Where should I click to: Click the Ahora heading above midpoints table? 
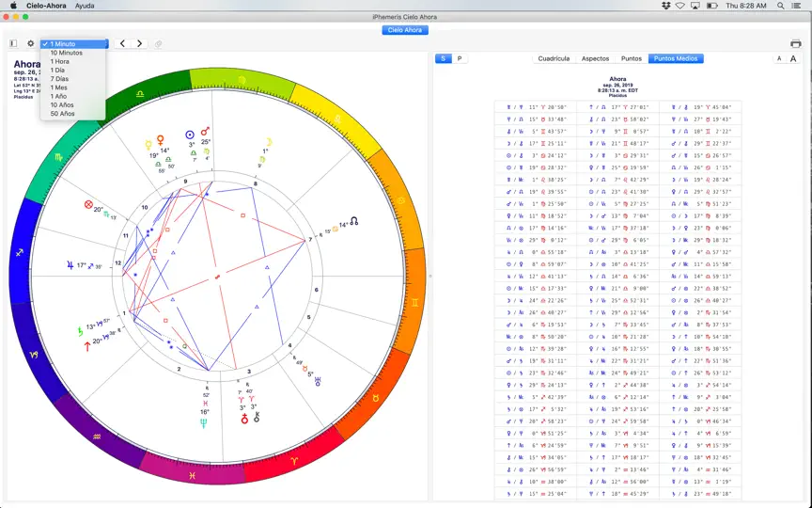click(617, 79)
